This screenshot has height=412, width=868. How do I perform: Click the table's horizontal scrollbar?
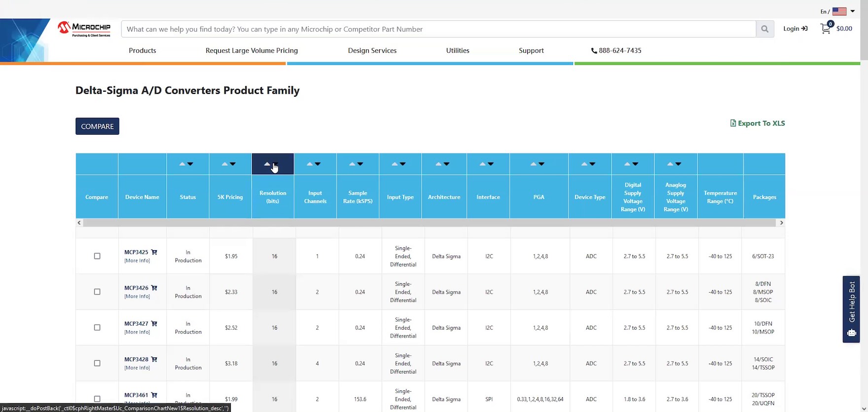429,223
